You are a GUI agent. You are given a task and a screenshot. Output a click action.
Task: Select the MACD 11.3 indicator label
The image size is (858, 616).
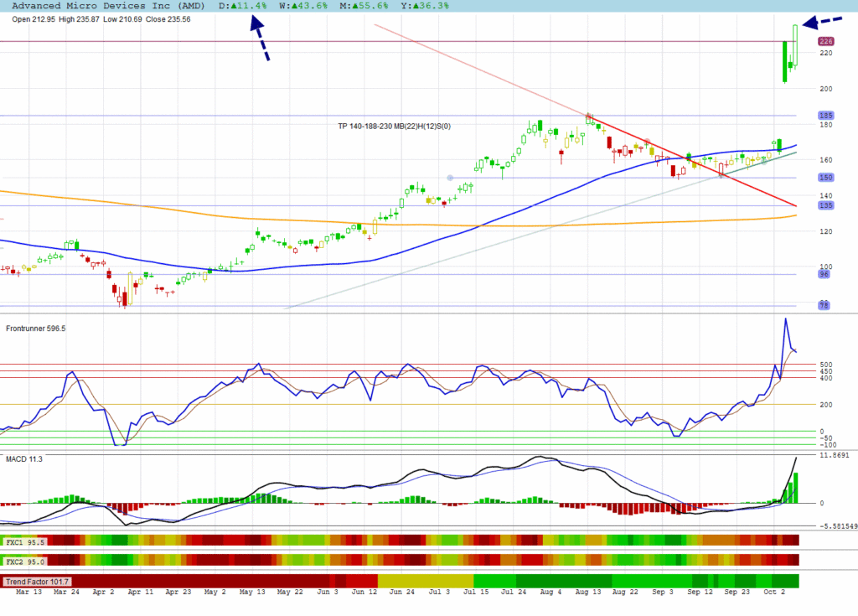pyautogui.click(x=24, y=459)
